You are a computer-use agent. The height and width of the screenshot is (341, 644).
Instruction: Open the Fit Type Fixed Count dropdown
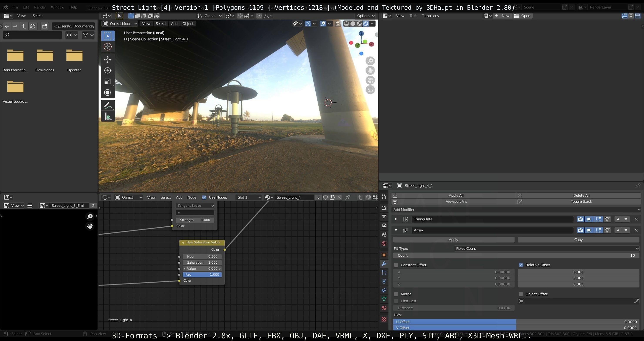click(547, 248)
